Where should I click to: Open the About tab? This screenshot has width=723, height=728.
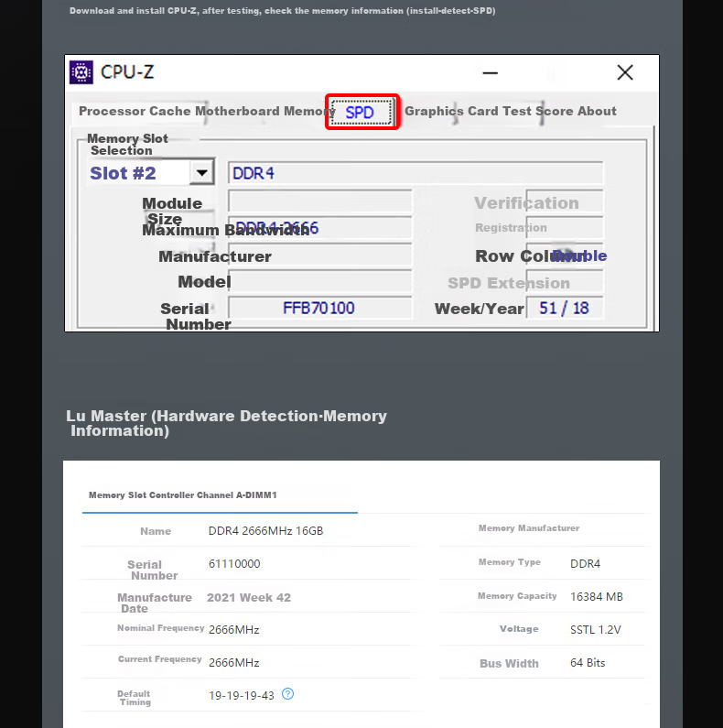[598, 111]
